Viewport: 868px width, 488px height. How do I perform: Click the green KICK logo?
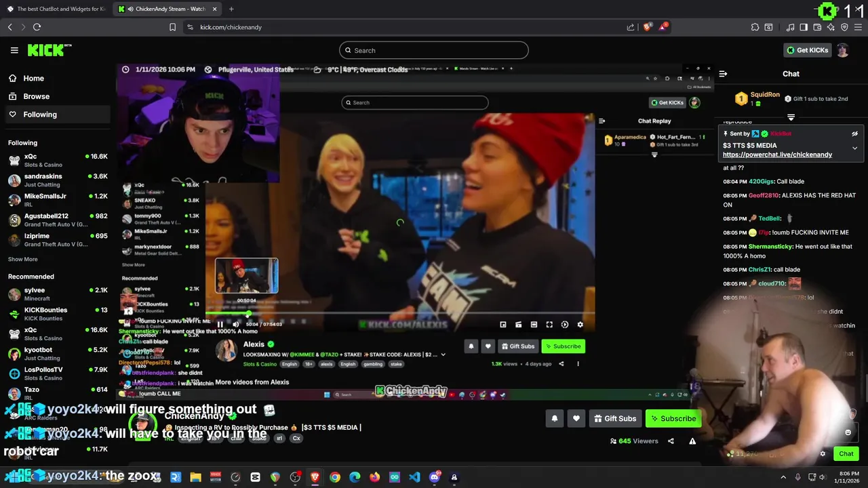[x=49, y=50]
